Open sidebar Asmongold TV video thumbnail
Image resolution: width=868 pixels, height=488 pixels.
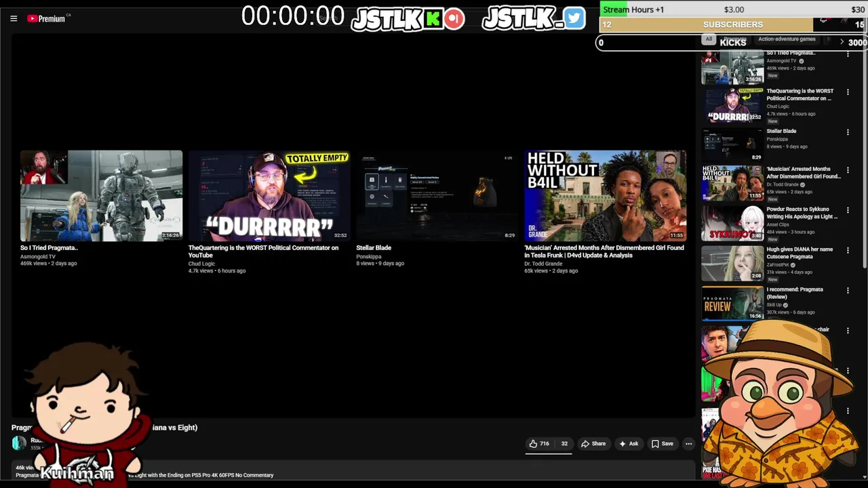pyautogui.click(x=732, y=66)
